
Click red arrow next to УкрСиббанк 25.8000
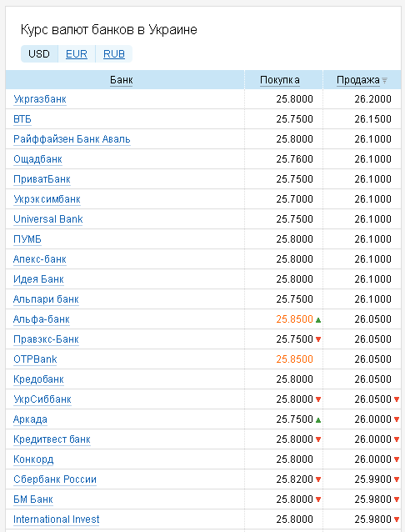[318, 399]
